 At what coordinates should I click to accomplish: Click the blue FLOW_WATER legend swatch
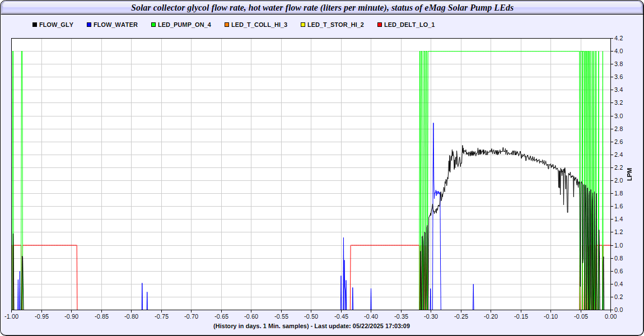coord(90,25)
